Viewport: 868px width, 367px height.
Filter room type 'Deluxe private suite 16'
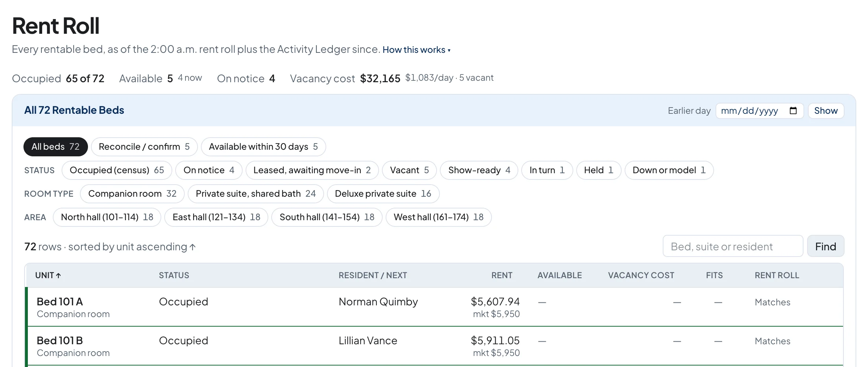click(x=383, y=194)
